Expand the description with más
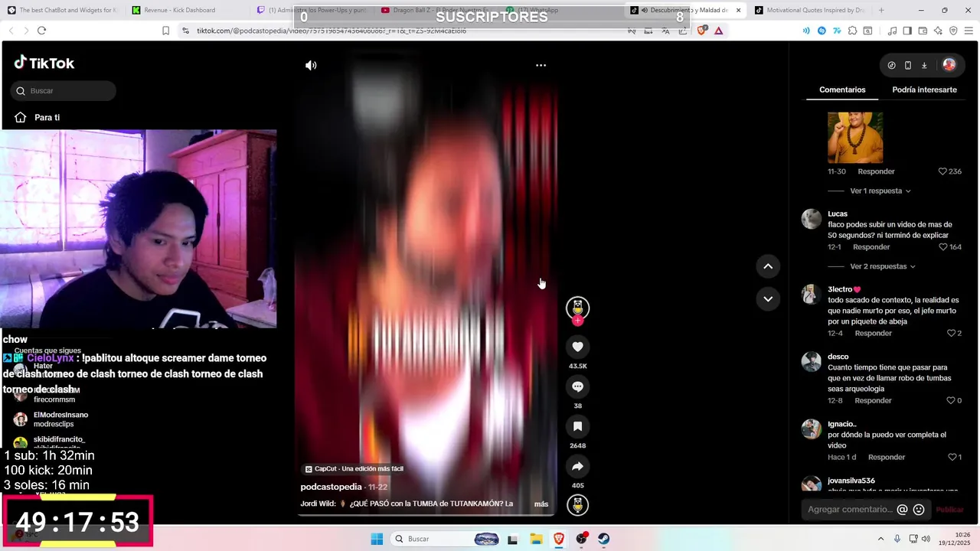980x551 pixels. click(541, 504)
